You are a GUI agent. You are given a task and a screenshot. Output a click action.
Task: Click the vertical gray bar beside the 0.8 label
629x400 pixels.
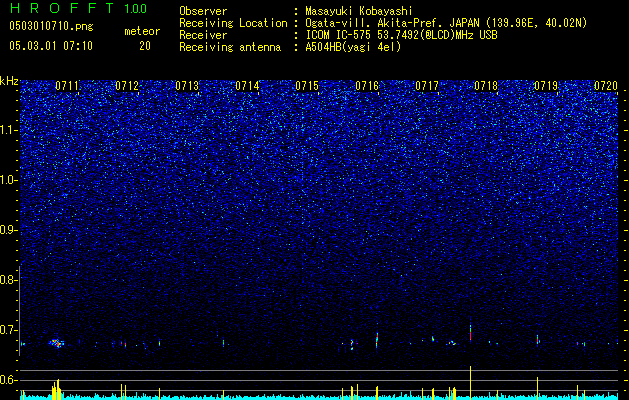coord(19,311)
